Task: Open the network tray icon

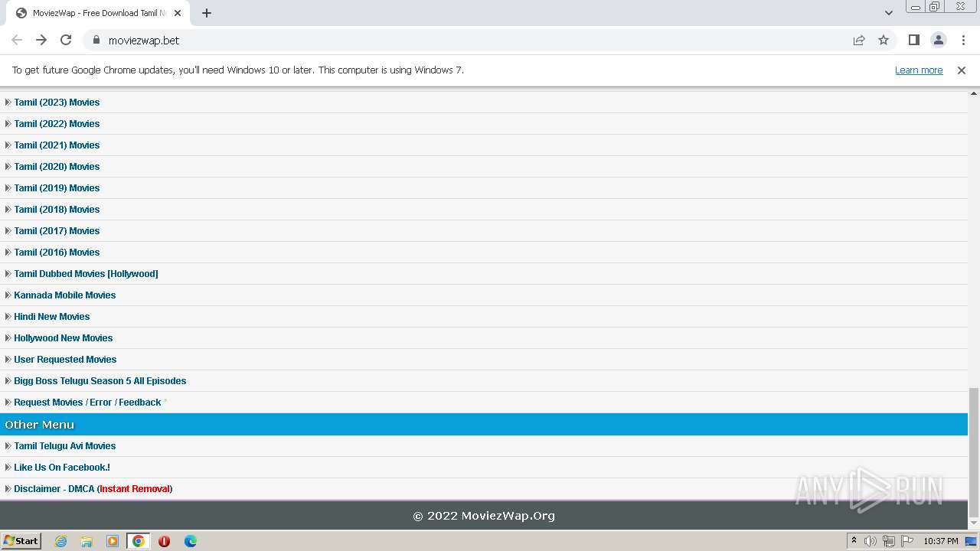Action: click(x=889, y=541)
